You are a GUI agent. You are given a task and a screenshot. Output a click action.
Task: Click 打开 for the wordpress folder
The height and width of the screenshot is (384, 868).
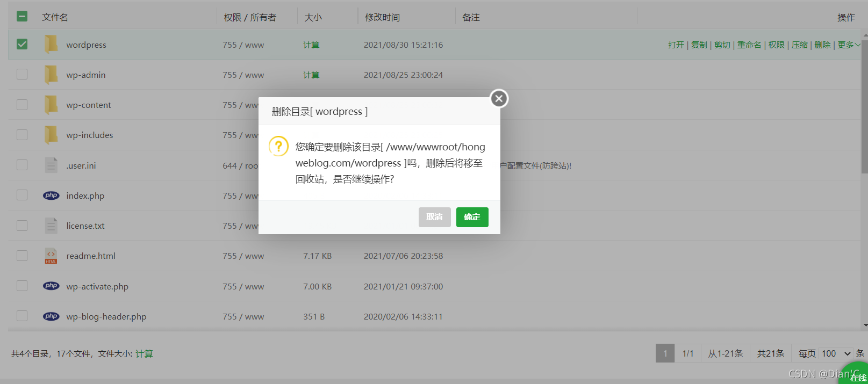[x=676, y=45]
